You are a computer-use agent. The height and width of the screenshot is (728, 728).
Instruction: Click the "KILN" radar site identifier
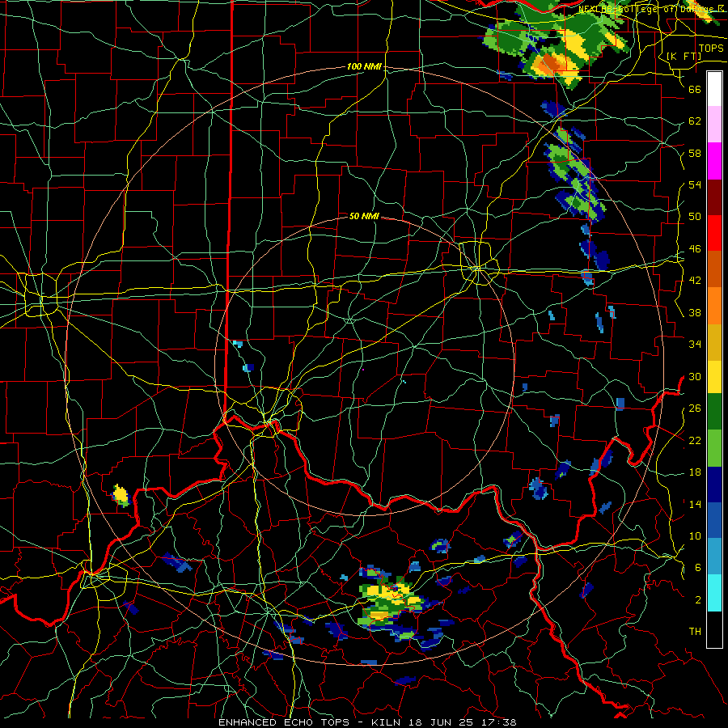tap(387, 722)
